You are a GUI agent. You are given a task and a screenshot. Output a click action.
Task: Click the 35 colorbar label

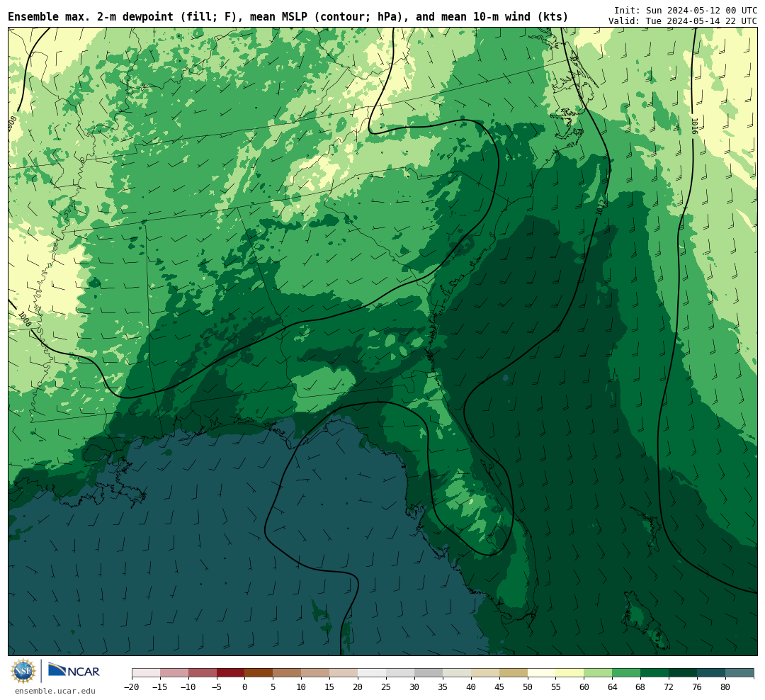[x=443, y=687]
